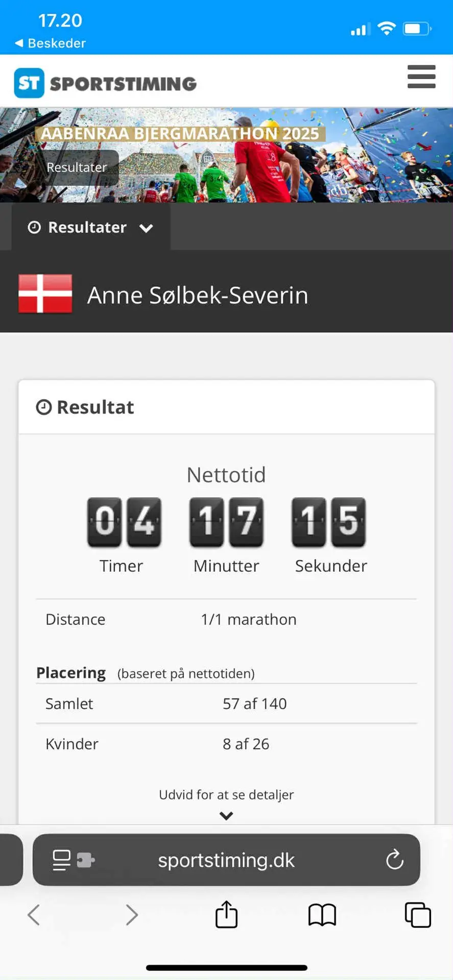Open the Safari share sheet
453x980 pixels.
(226, 914)
